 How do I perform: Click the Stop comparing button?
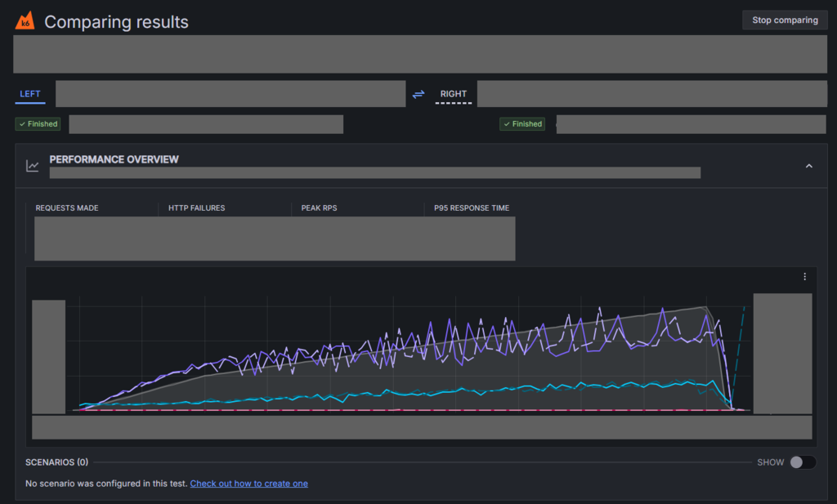coord(785,20)
